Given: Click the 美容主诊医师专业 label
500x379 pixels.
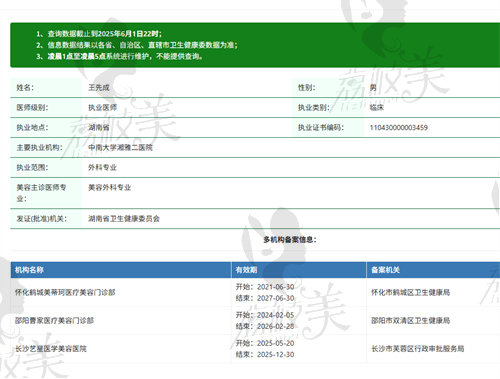Looking at the screenshot, I should pos(41,193).
